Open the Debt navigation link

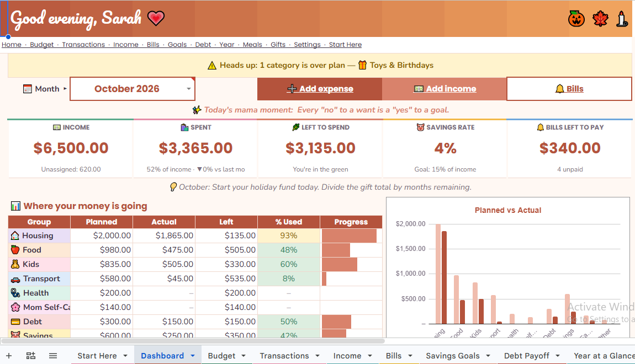coord(203,45)
